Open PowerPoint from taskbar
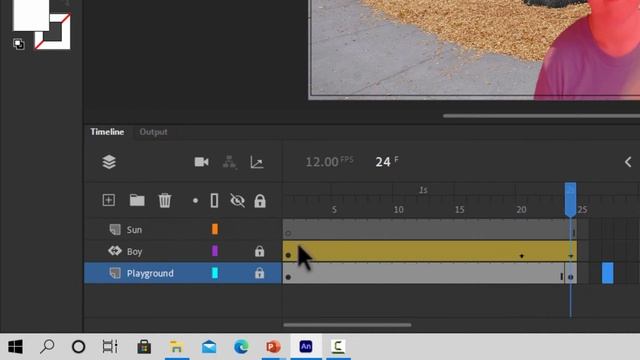 coord(273,347)
